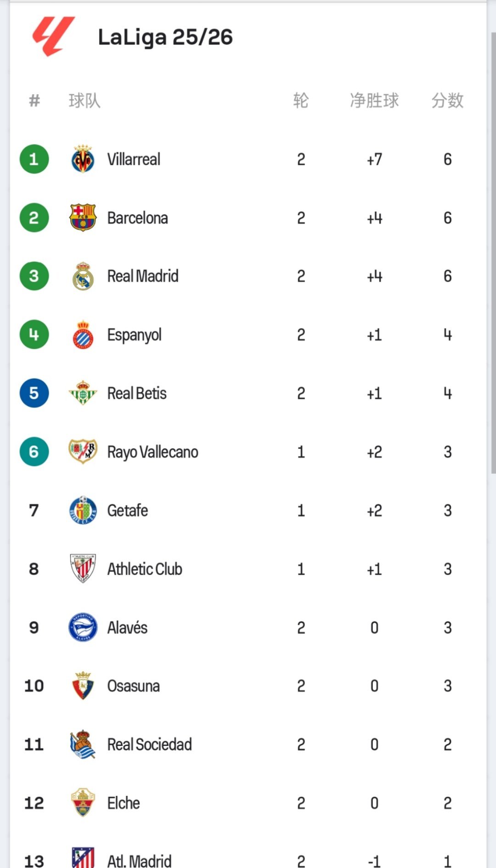Open Villarreal team crest
Viewport: 496px width, 868px height.
coord(83,159)
